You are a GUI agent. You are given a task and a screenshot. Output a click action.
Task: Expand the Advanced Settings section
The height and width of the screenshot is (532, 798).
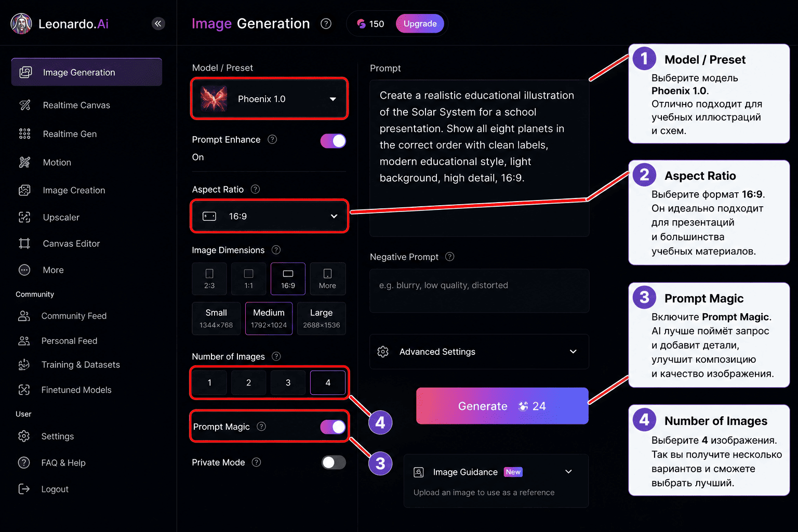(479, 352)
